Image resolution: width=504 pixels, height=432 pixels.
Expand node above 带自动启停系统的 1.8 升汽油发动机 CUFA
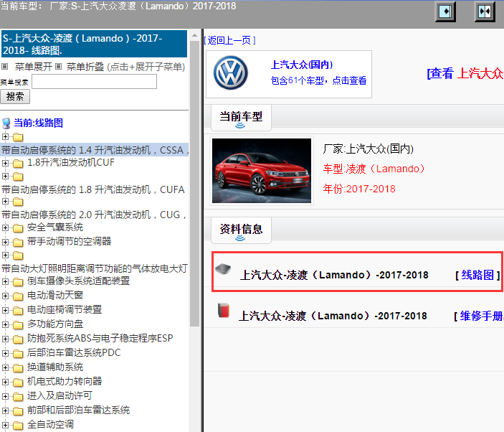(5, 176)
